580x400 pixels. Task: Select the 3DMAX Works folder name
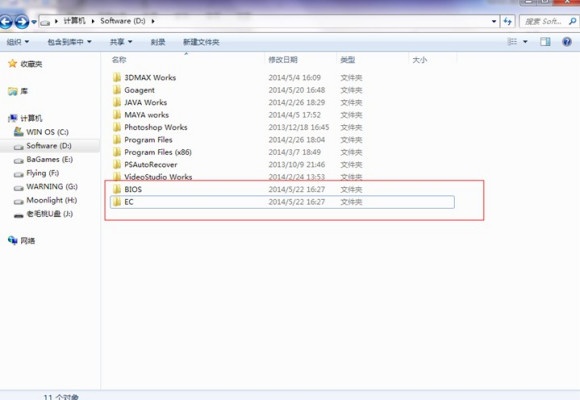(150, 77)
